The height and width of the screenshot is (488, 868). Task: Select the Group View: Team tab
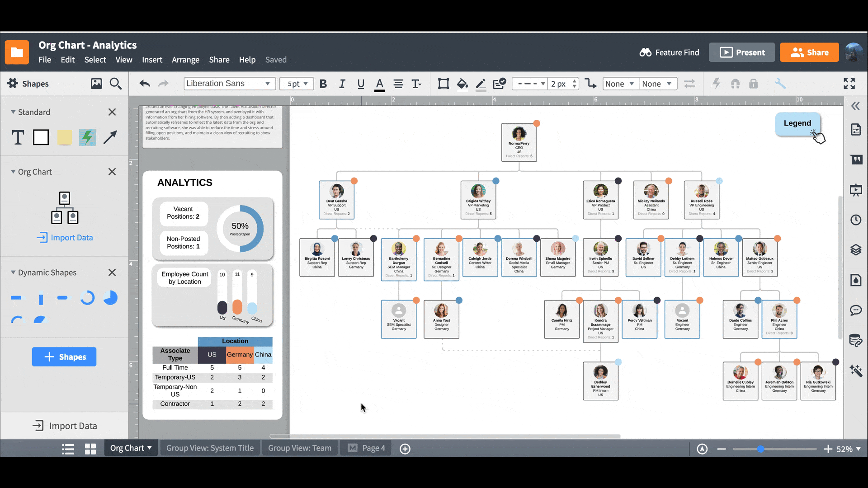300,448
